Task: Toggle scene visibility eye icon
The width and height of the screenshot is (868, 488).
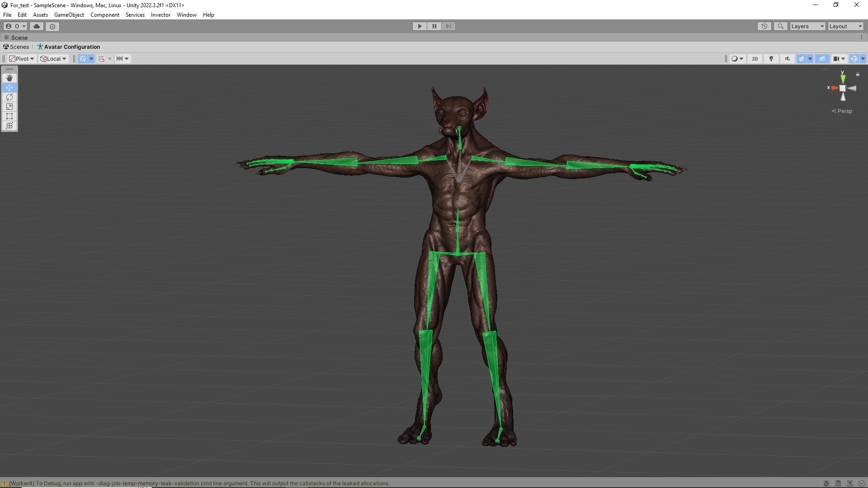Action: pos(822,59)
